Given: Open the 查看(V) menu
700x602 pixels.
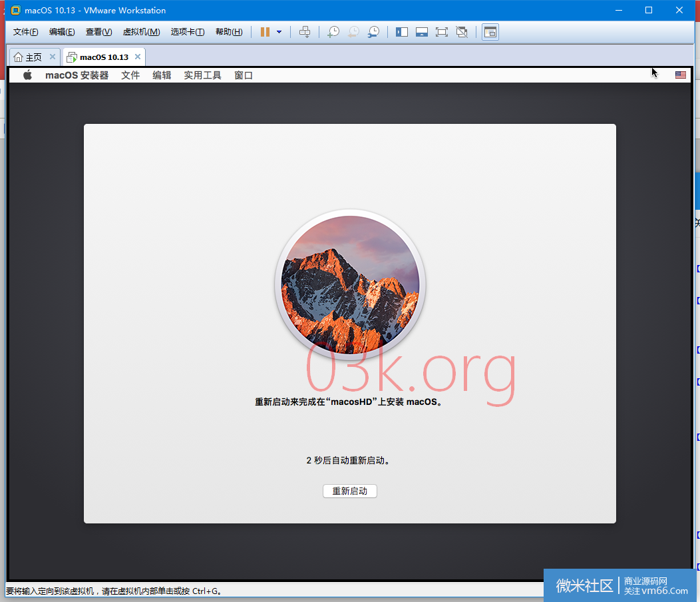Looking at the screenshot, I should (x=98, y=32).
